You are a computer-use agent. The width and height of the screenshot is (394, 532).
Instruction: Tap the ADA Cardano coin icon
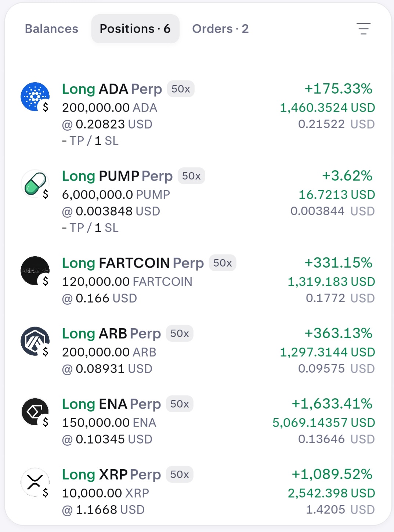[35, 97]
